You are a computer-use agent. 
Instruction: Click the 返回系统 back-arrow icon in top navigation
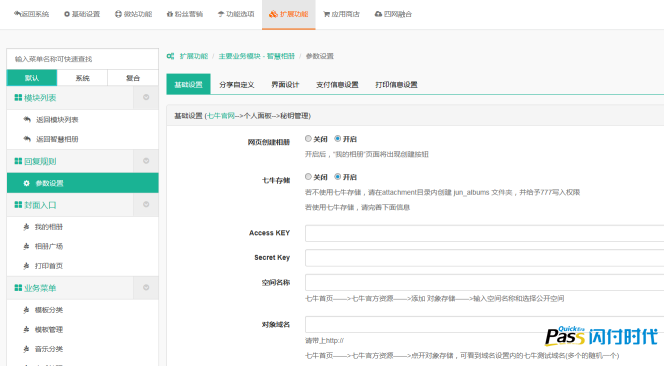tap(17, 14)
